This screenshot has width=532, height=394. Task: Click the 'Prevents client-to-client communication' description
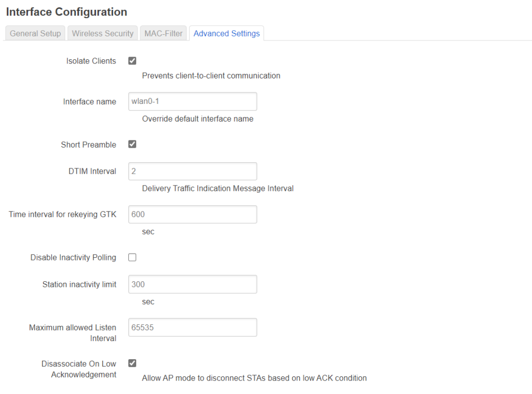[211, 75]
